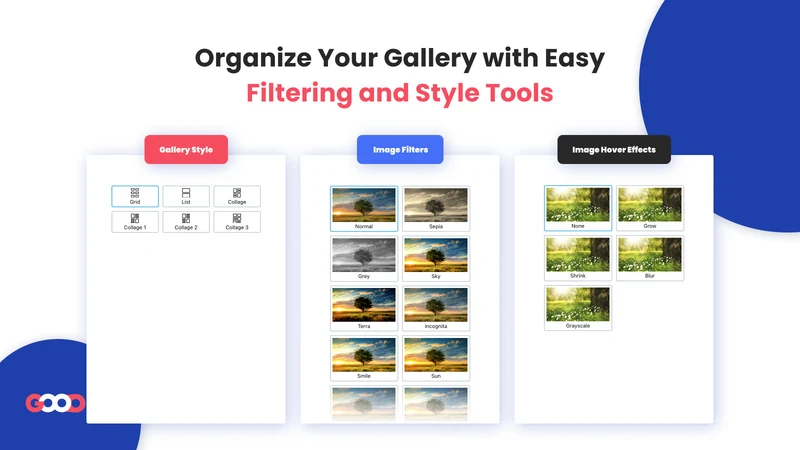
Task: Select the List gallery style
Action: 186,196
